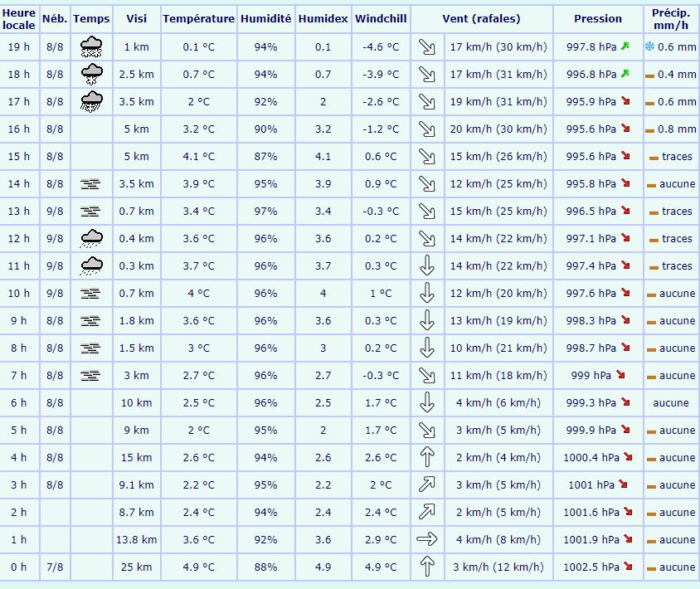
Task: Click the downward wind arrow at 10 h
Action: pos(426,294)
